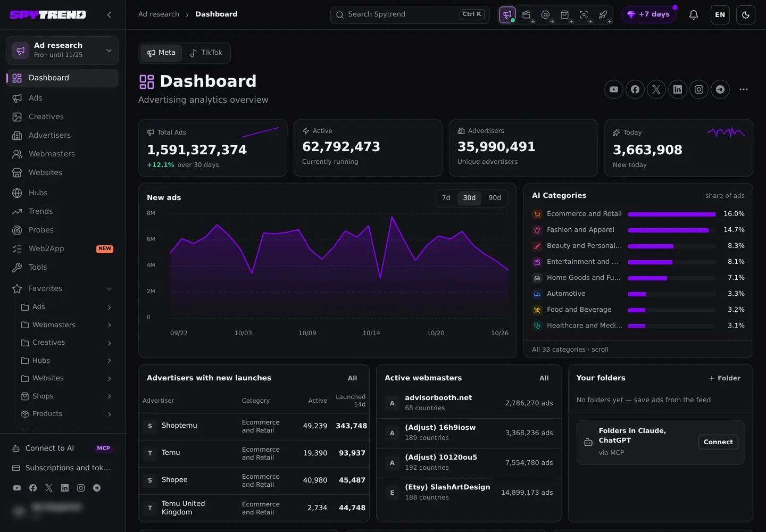The width and height of the screenshot is (766, 532).
Task: Open the Instagram icon in the dashboard header
Action: pos(699,89)
